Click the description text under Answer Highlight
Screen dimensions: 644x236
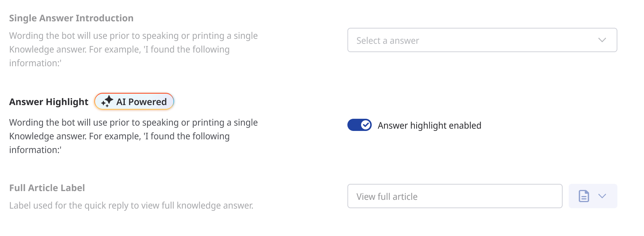coord(133,129)
